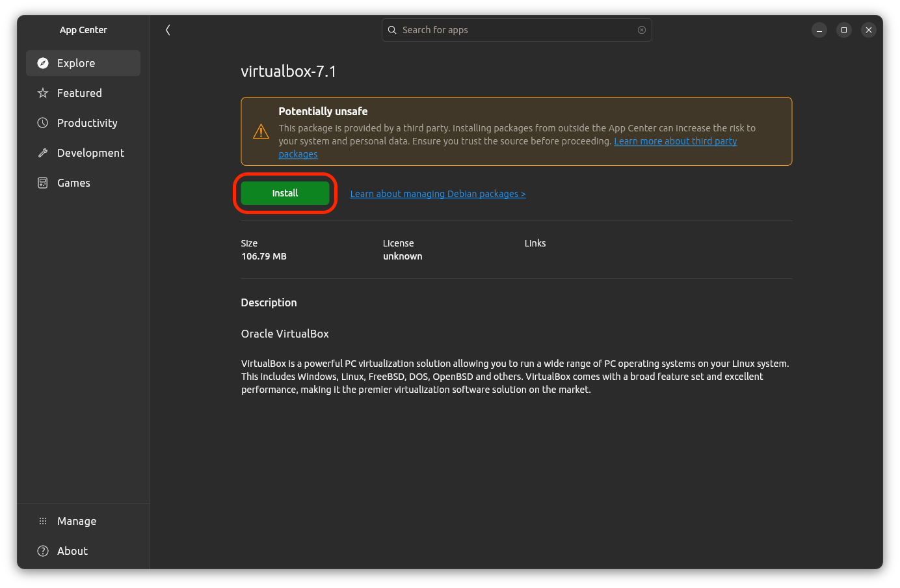Screen dimensions: 900x588
Task: Click the Manage grid icon
Action: point(43,520)
